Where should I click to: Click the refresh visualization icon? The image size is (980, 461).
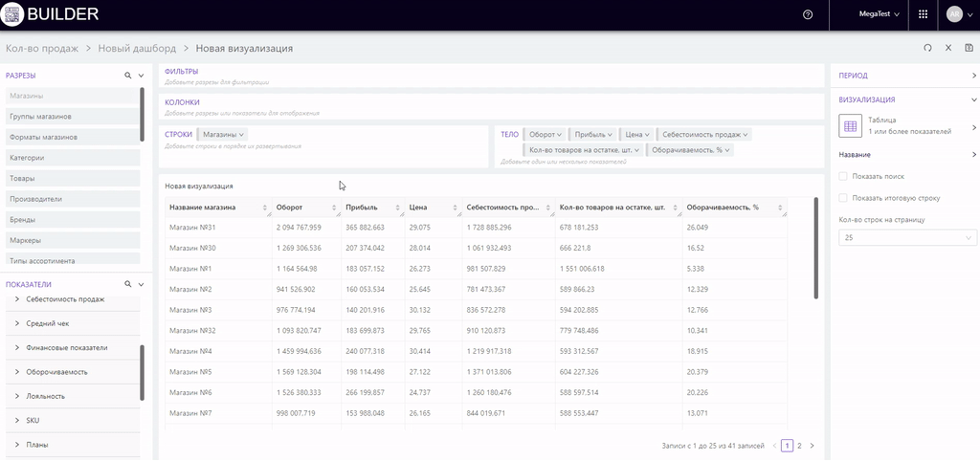927,48
